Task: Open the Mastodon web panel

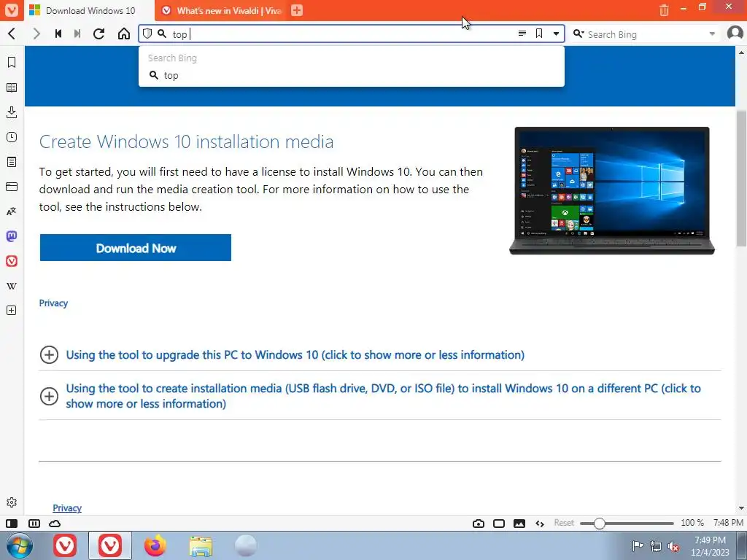Action: coord(12,236)
